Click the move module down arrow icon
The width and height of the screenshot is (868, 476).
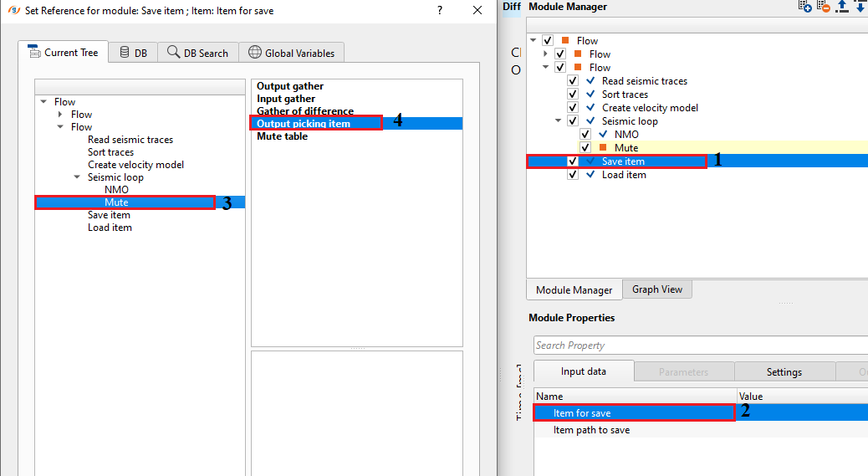click(x=860, y=7)
